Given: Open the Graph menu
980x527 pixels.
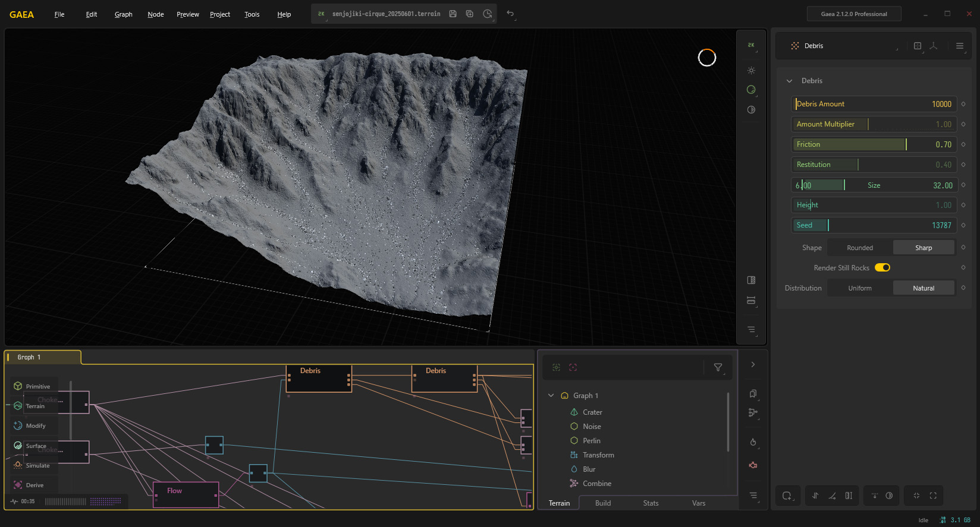Looking at the screenshot, I should 124,14.
